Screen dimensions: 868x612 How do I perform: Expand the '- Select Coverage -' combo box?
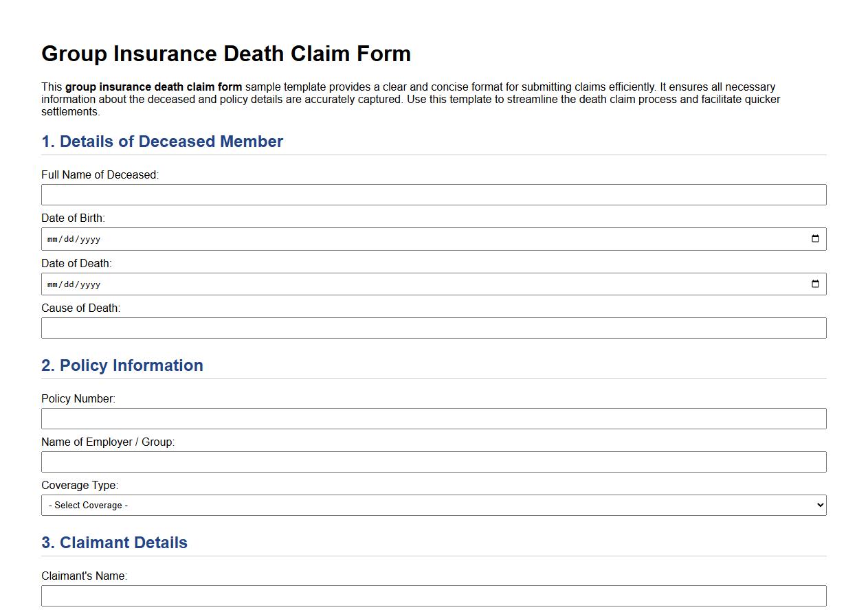(433, 504)
